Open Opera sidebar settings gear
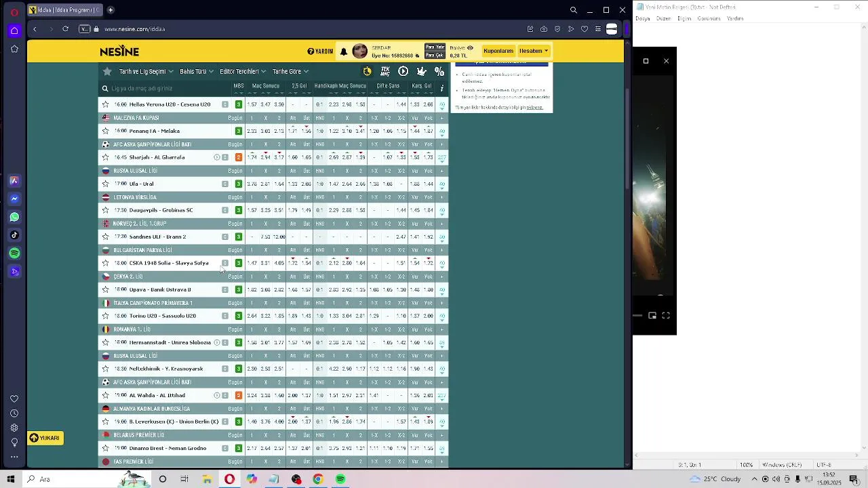The height and width of the screenshot is (488, 868). click(14, 428)
